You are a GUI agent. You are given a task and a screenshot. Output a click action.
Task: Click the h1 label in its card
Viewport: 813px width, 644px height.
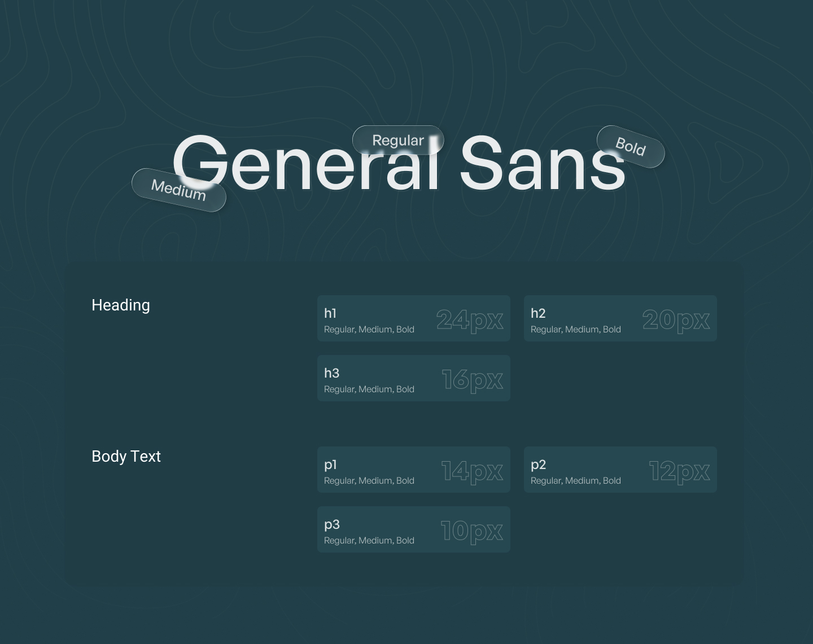(330, 313)
